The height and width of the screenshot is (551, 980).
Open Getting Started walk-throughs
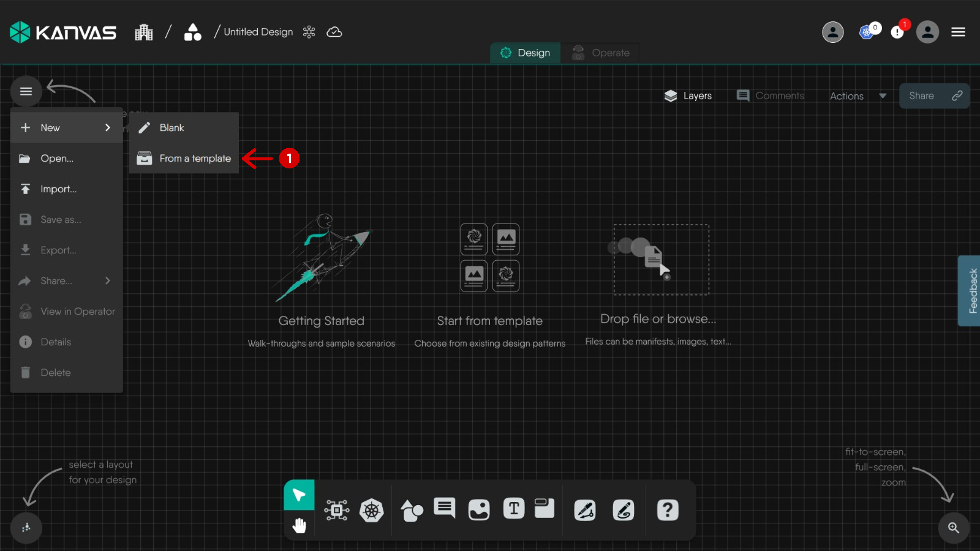tap(322, 280)
